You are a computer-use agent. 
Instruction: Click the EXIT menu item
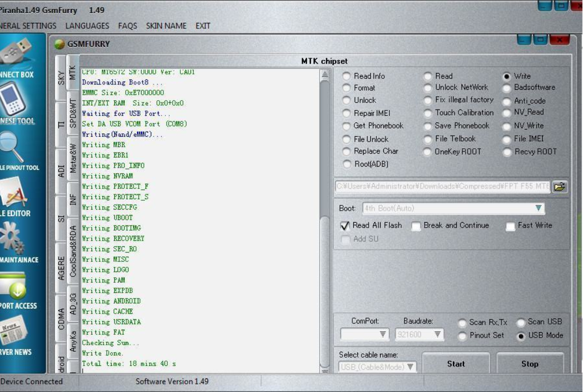(203, 26)
